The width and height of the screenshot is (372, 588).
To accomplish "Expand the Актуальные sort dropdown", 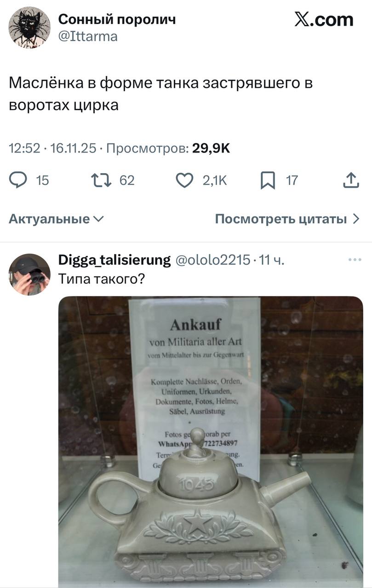I will [57, 219].
